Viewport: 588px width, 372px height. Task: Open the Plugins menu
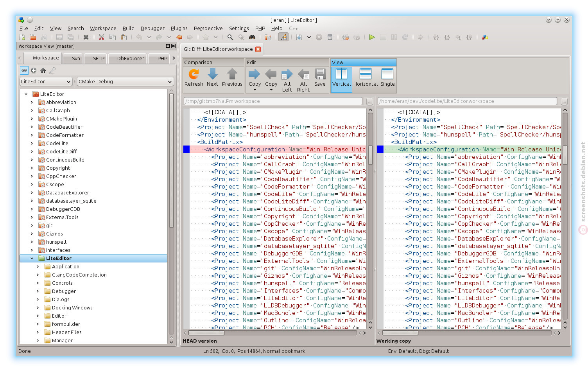pos(179,29)
